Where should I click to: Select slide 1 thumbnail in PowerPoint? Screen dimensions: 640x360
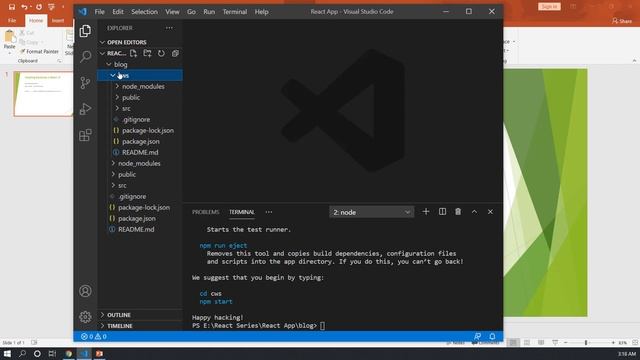[x=43, y=94]
